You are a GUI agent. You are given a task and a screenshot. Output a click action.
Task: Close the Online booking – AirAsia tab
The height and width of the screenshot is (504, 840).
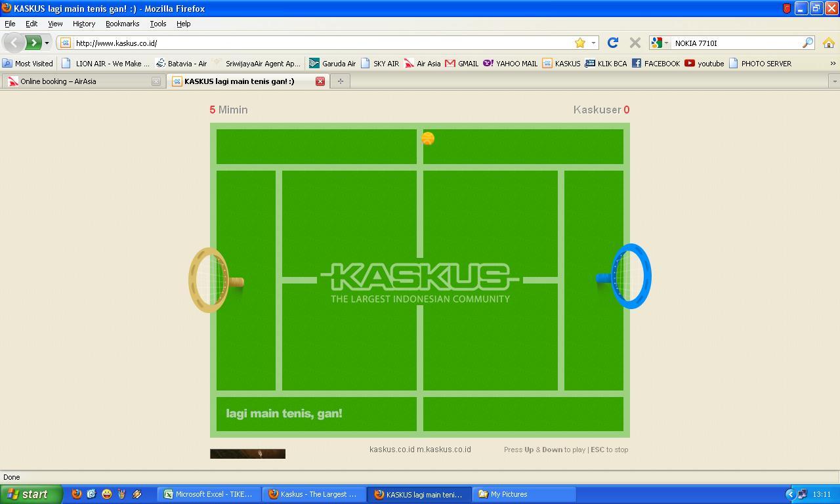156,81
